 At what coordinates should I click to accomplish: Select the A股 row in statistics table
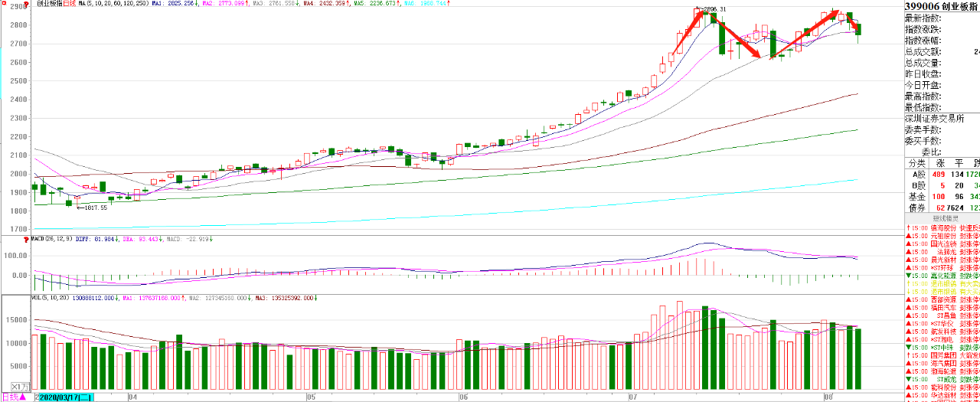click(942, 174)
